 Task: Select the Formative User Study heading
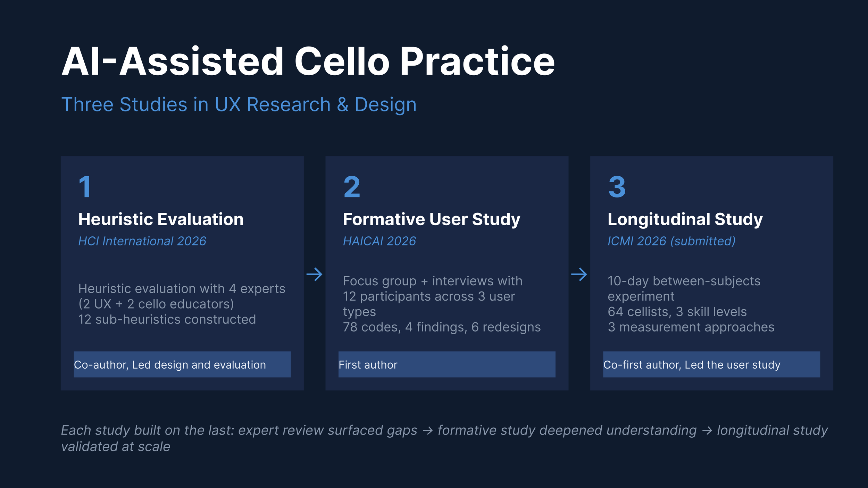click(x=432, y=219)
